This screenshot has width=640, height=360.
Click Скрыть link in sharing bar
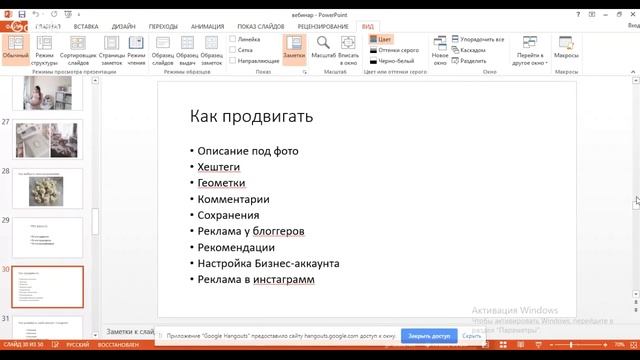click(471, 336)
